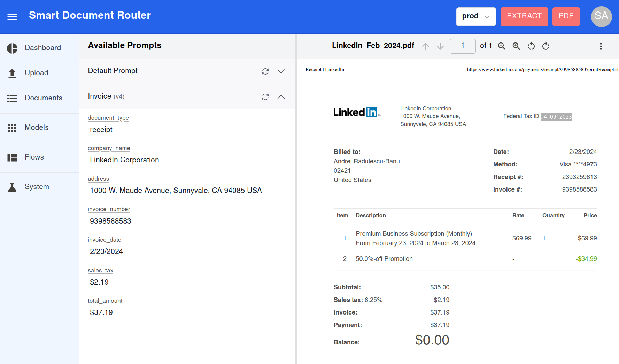This screenshot has width=619, height=364.
Task: Click the document_type field label
Action: pyautogui.click(x=108, y=118)
